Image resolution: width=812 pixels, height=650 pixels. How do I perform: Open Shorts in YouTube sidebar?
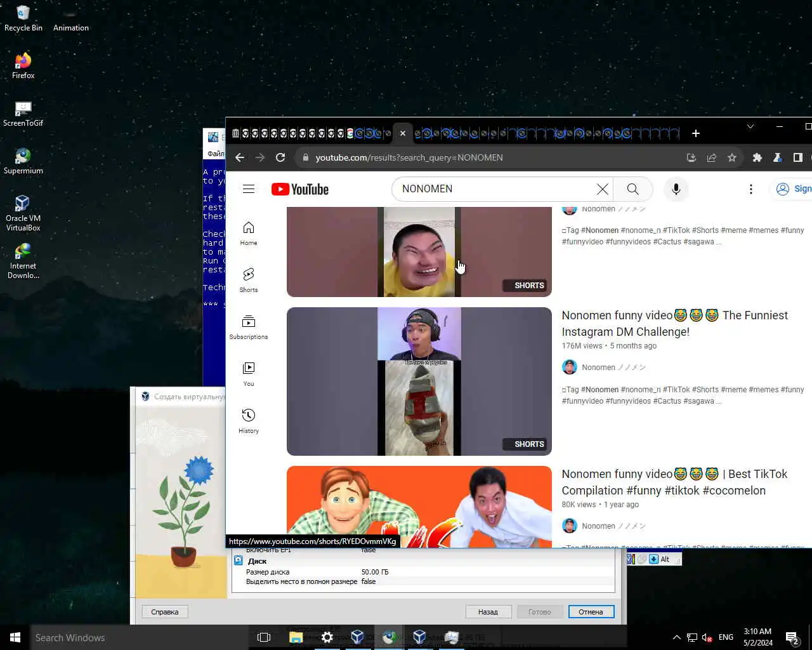tap(249, 281)
